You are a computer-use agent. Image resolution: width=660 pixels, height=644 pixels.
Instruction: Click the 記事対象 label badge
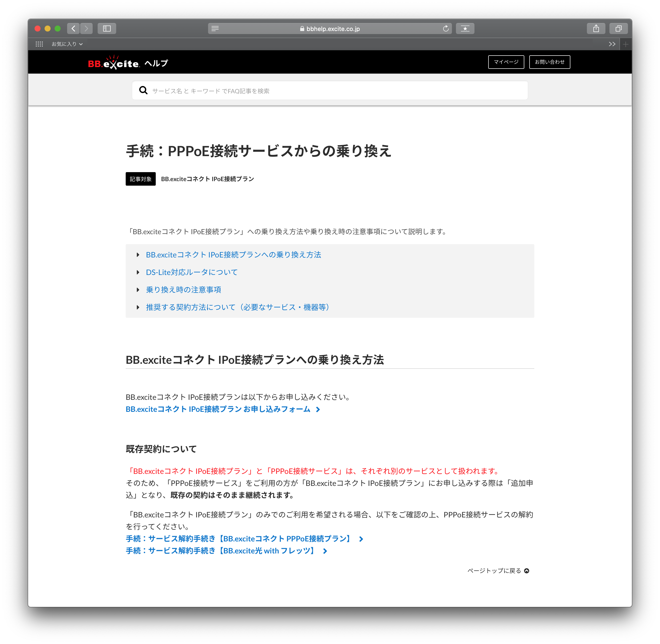140,179
